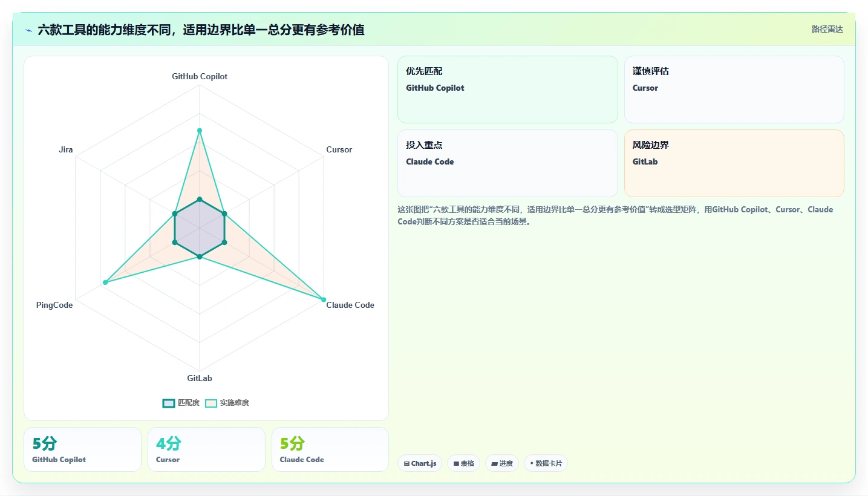Screen dimensions: 868x496
Task: Click the PingCode radar axis label
Action: pyautogui.click(x=54, y=305)
